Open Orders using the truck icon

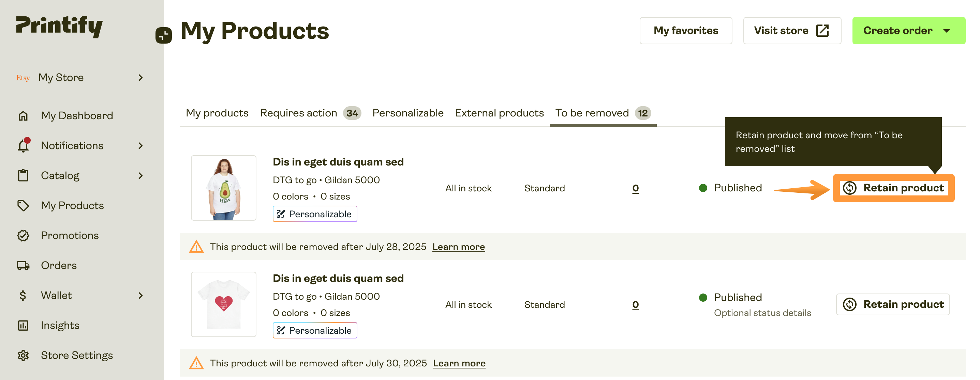pos(23,265)
